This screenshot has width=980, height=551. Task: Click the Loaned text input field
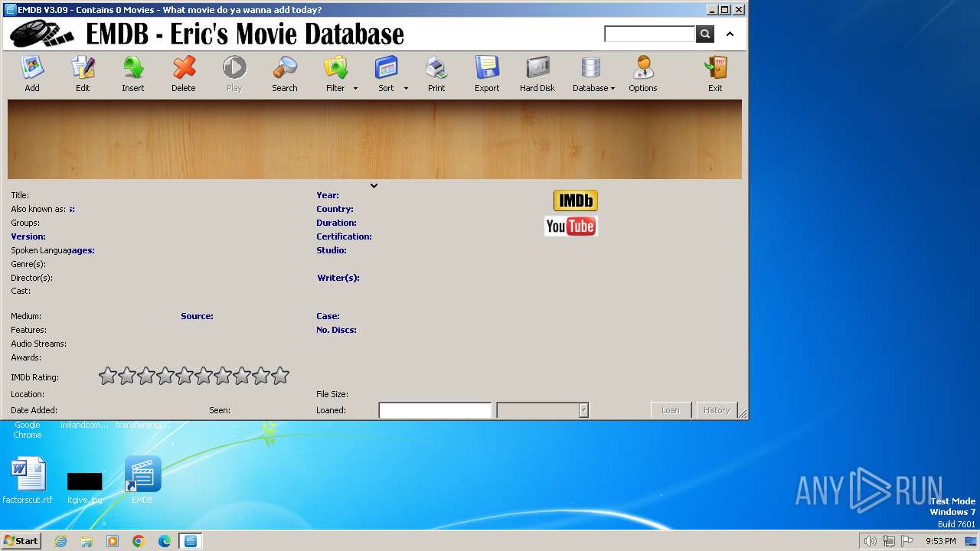tap(435, 410)
